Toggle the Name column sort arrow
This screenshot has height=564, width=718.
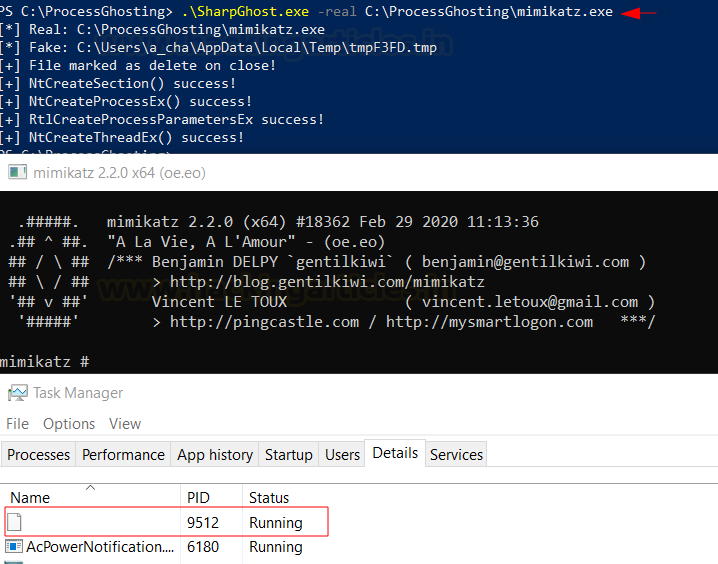point(91,488)
